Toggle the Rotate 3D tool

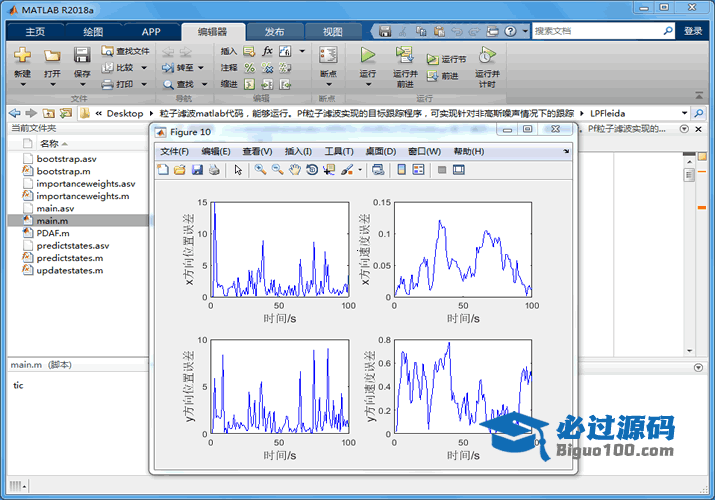[312, 170]
